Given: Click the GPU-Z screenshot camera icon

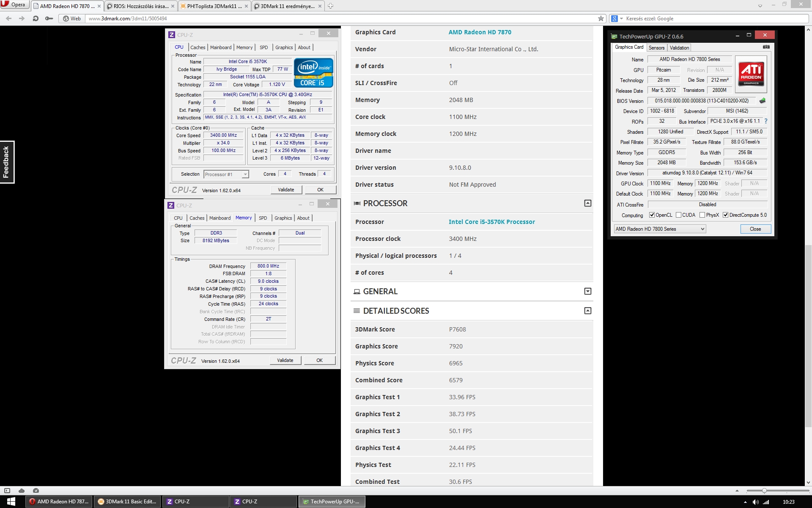Looking at the screenshot, I should coord(766,47).
